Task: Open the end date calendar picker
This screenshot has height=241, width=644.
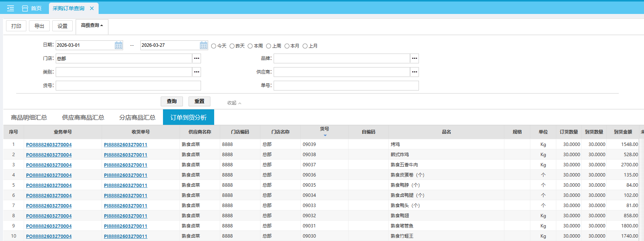Action: [204, 46]
